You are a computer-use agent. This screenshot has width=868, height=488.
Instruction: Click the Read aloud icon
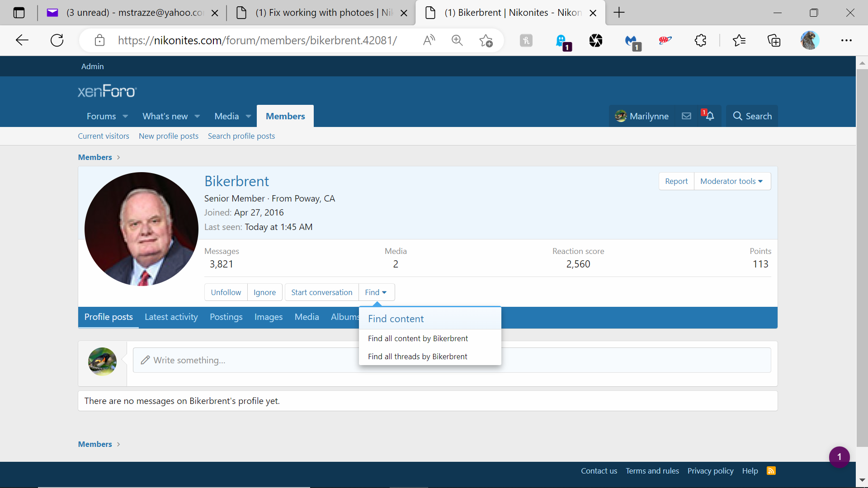click(429, 40)
